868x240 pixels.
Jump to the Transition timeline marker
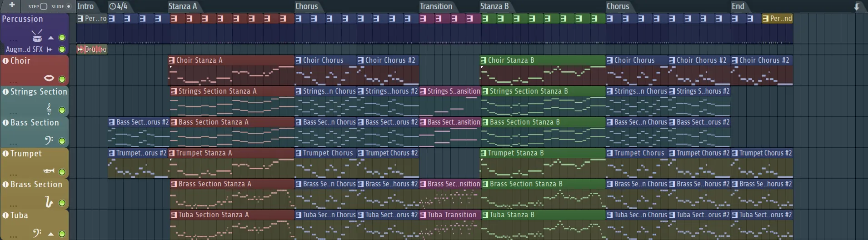(x=435, y=6)
